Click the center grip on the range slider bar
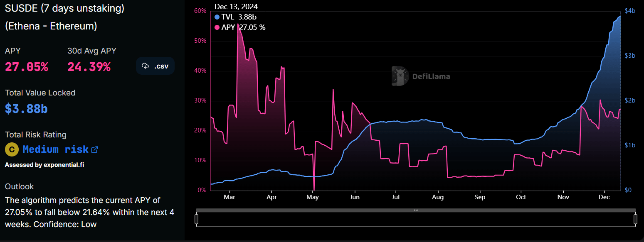The image size is (644, 242). coord(416,210)
